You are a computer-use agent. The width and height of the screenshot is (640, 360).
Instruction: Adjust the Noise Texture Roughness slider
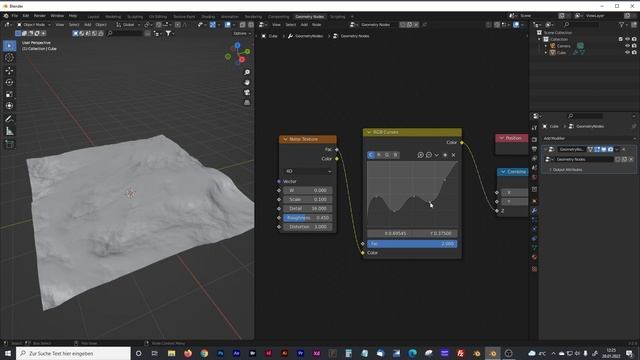[x=308, y=218]
